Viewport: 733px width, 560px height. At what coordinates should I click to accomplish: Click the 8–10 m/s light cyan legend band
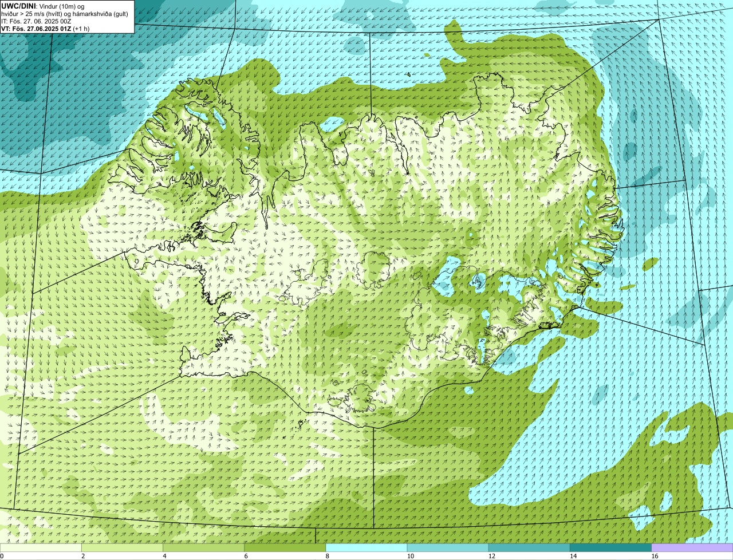pos(366,547)
